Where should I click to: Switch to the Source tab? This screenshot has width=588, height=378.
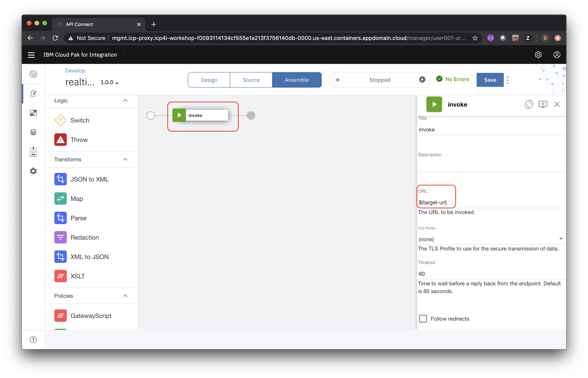[251, 80]
